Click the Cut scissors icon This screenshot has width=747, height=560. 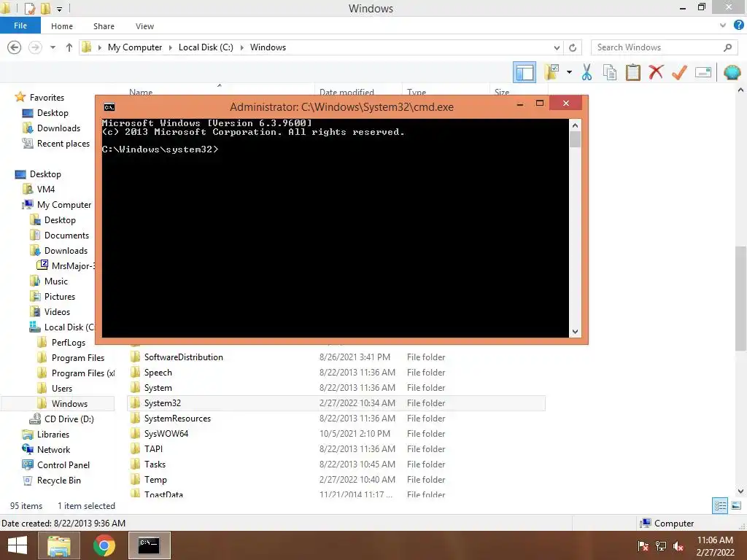587,72
